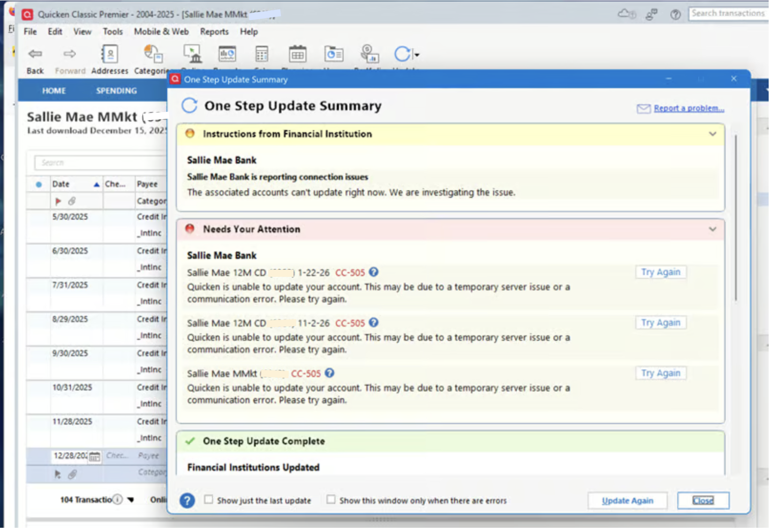Image resolution: width=771 pixels, height=532 pixels.
Task: Open the support chat person icon
Action: (x=651, y=15)
